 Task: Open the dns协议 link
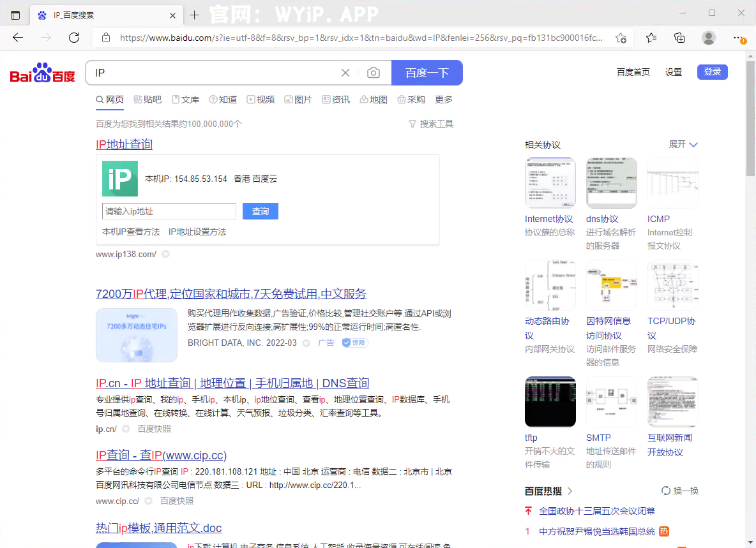tap(601, 219)
